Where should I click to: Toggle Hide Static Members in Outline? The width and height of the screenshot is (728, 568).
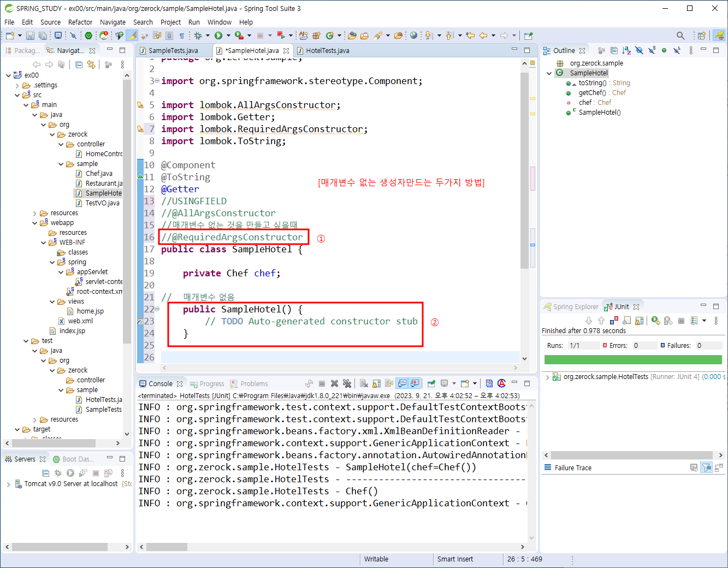(652, 50)
